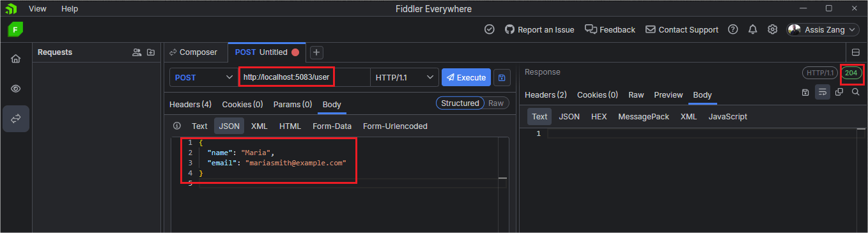Click the info icon beside Text
This screenshot has height=233, width=868.
(x=177, y=126)
